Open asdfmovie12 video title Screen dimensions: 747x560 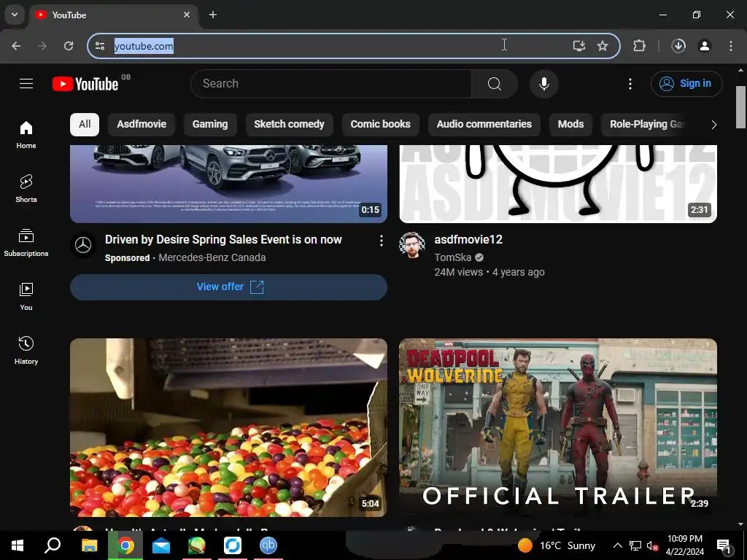(468, 239)
